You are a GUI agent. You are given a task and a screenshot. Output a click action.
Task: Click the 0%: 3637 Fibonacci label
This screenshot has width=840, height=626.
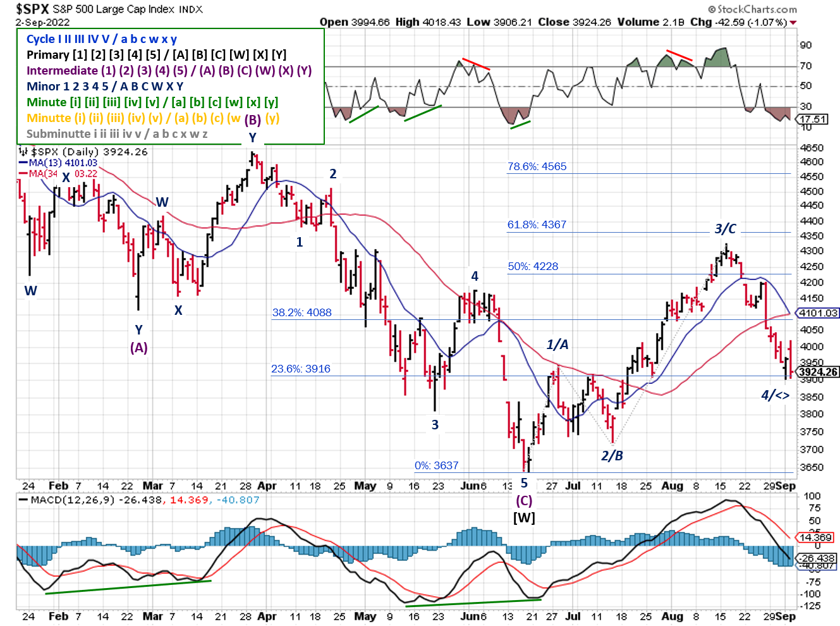[437, 465]
